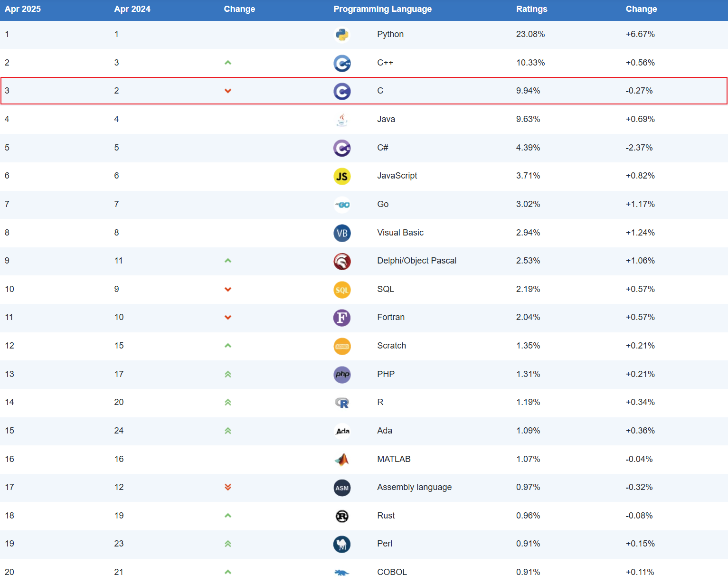Click the 10.33% rating for C++
728x584 pixels.
[530, 63]
